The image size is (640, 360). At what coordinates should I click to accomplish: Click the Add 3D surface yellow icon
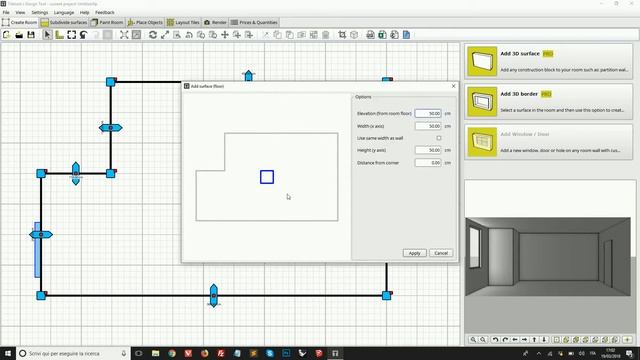click(x=482, y=61)
